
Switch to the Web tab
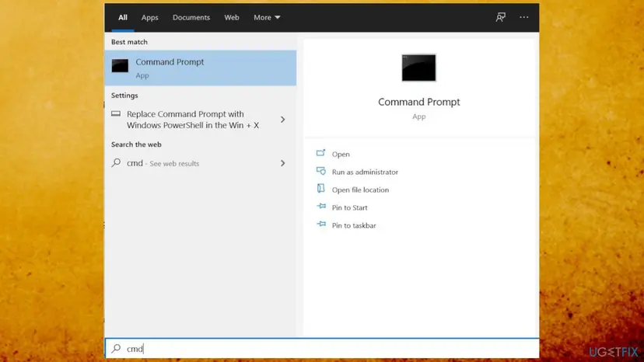[x=232, y=17]
